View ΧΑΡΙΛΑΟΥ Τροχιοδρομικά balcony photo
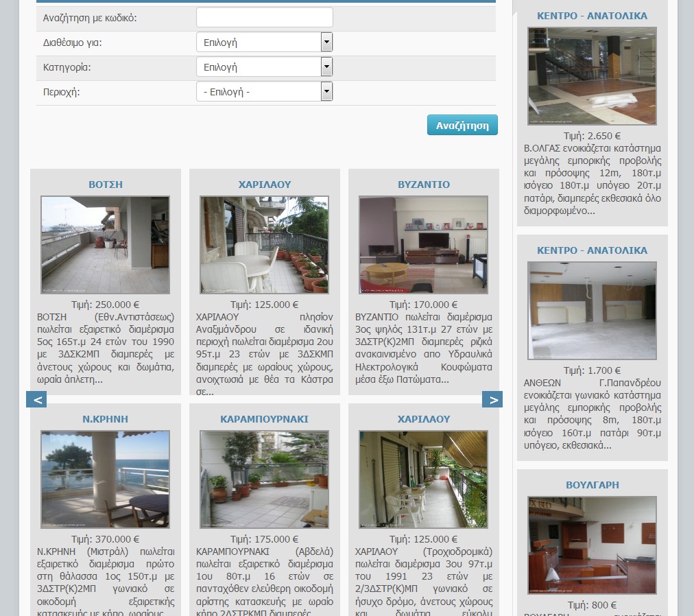 424,479
